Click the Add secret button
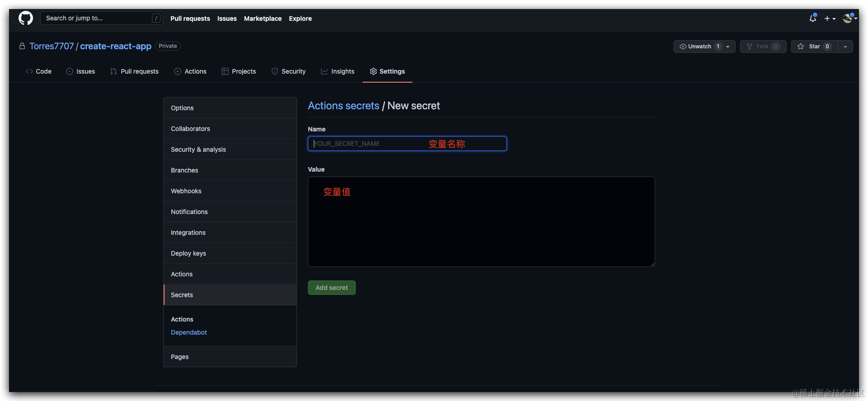Viewport: 868px width, 401px height. [332, 288]
